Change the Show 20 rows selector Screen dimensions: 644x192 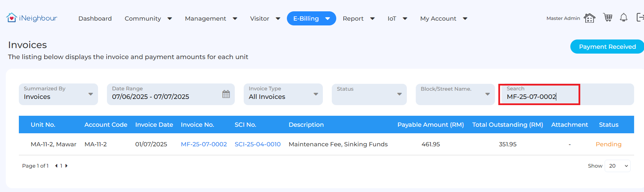(618, 166)
